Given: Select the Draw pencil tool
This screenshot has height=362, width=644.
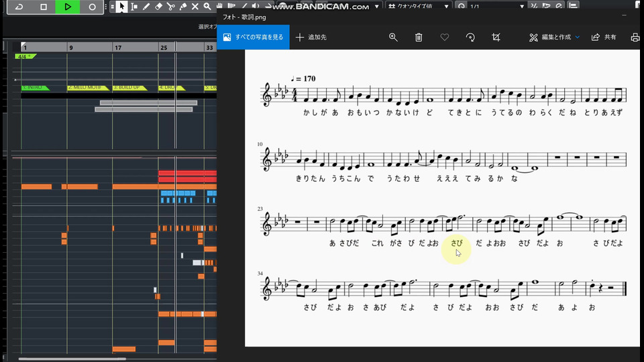Looking at the screenshot, I should [146, 7].
